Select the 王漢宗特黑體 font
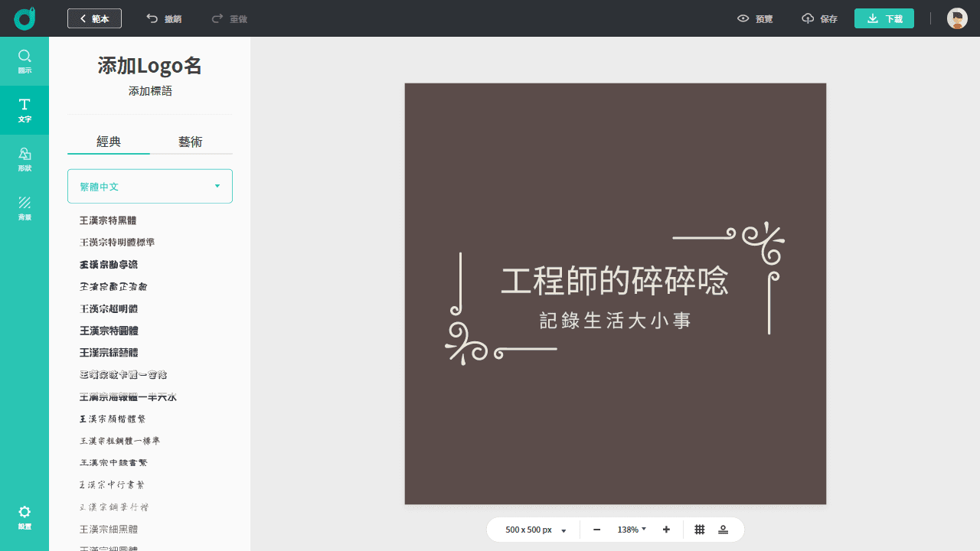The image size is (980, 551). pos(107,220)
